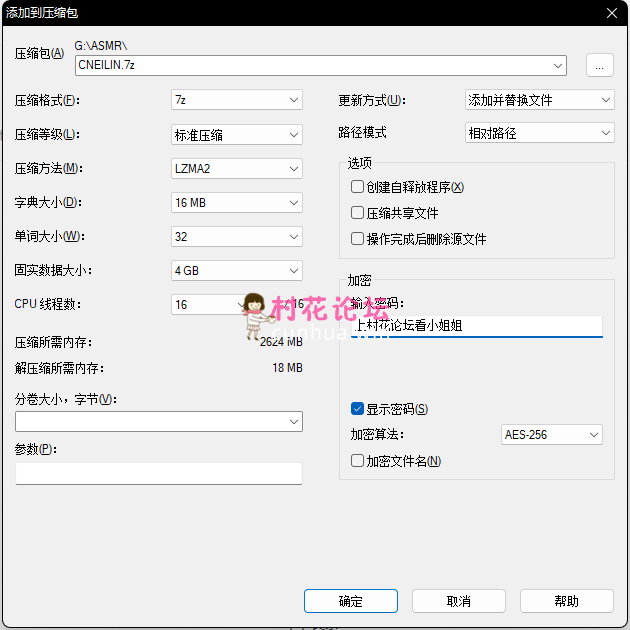Open the word size (单词大小) 32 dropdown
The image size is (630, 630).
point(236,236)
